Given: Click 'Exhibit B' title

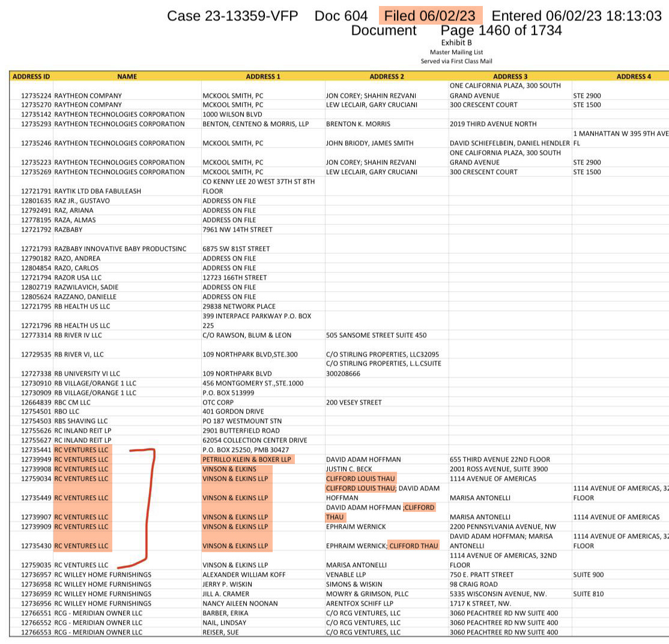Looking at the screenshot, I should click(456, 43).
